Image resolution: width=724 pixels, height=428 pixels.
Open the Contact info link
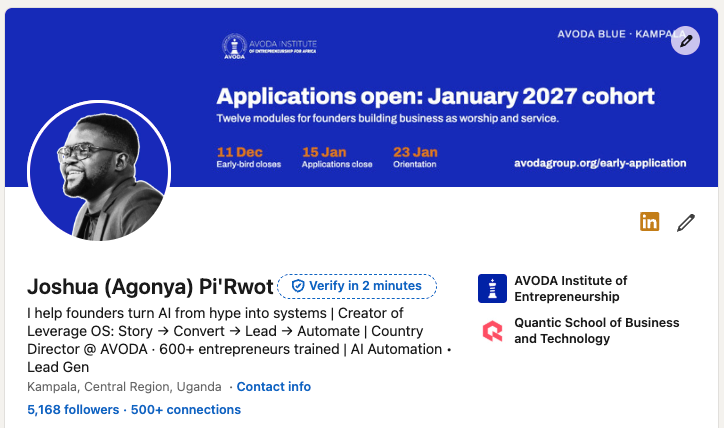pyautogui.click(x=273, y=386)
